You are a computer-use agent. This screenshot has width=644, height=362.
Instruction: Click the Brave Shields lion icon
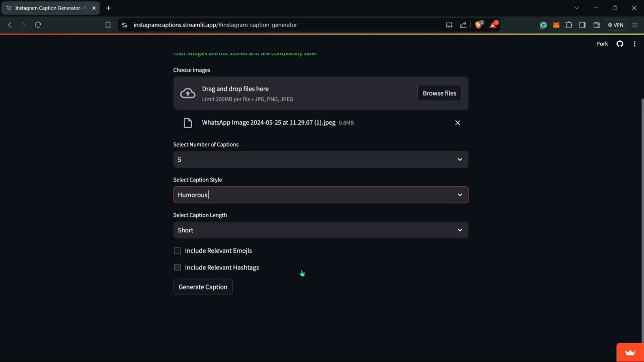tap(478, 25)
